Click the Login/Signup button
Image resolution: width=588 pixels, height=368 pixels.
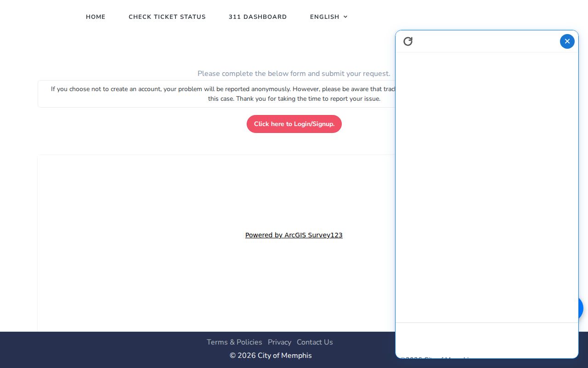coord(294,124)
